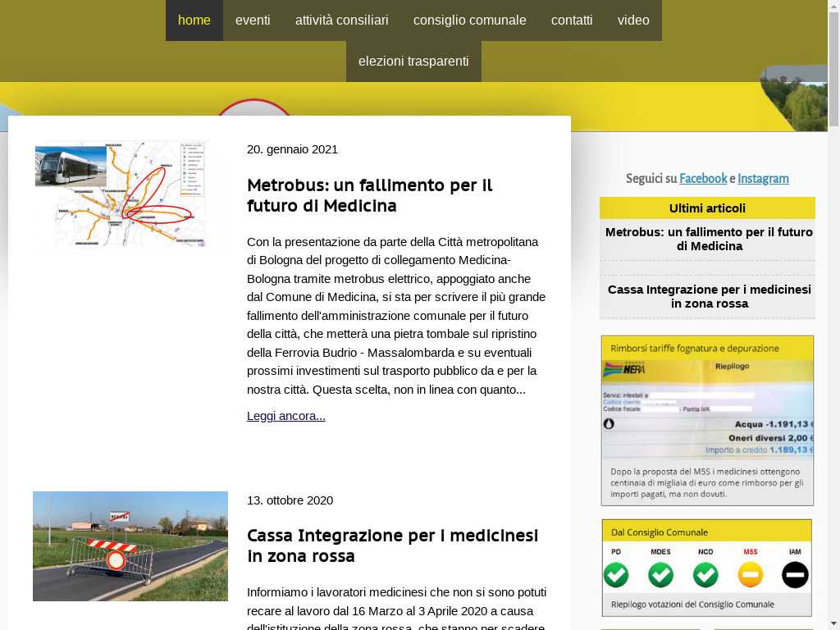The width and height of the screenshot is (840, 630).
Task: Open Rimborsi tariffe fognatura e depurazione banner
Action: tap(707, 421)
